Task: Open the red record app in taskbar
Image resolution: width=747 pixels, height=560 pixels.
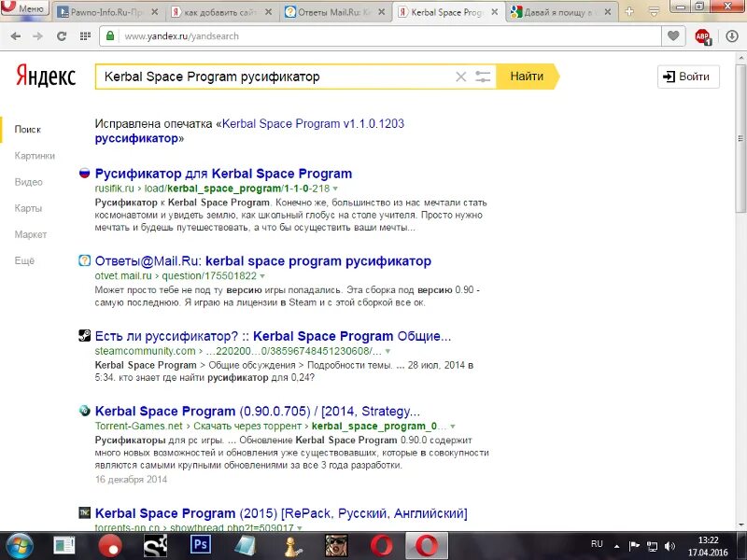Action: coord(110,546)
